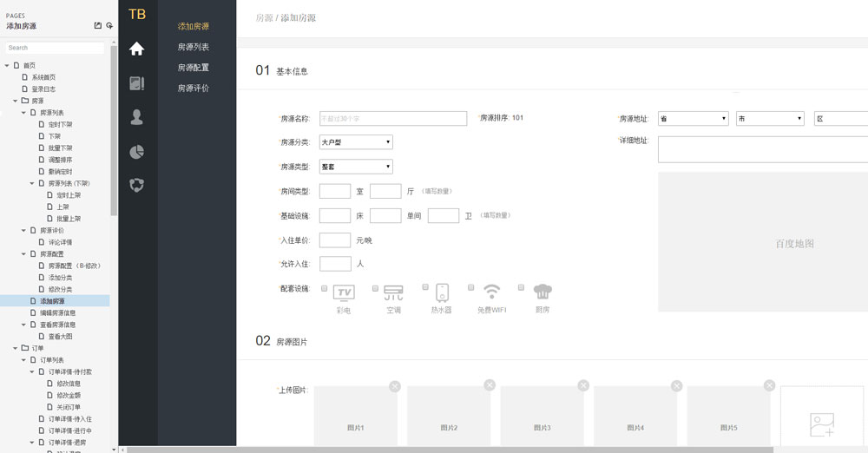Open the Home icon in dark sidebar

[x=137, y=49]
